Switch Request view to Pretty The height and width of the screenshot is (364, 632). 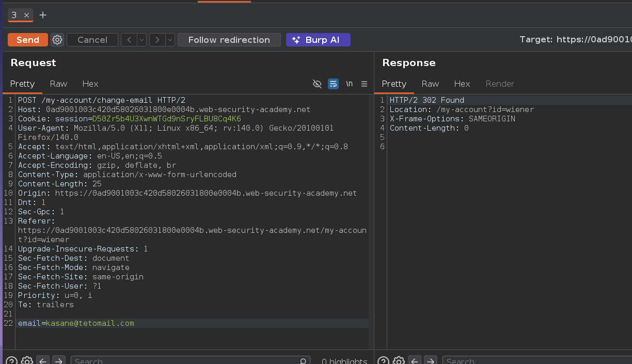pos(22,84)
